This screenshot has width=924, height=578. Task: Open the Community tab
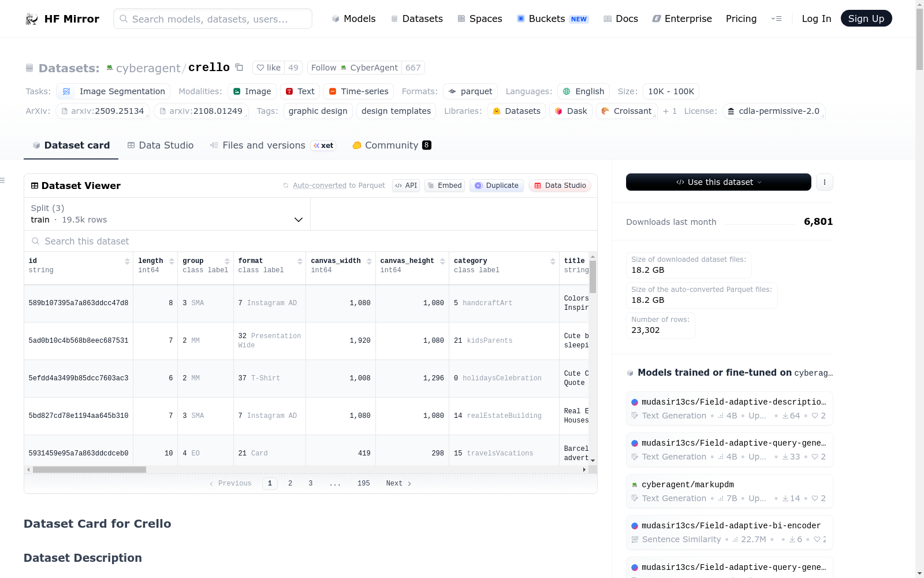tap(392, 146)
